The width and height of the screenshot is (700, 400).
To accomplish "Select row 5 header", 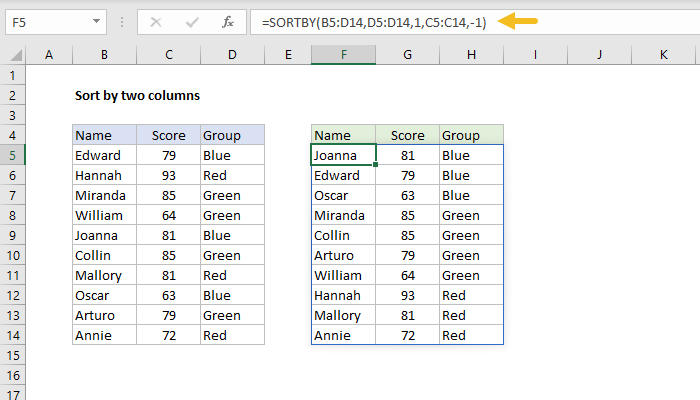I will [x=12, y=155].
